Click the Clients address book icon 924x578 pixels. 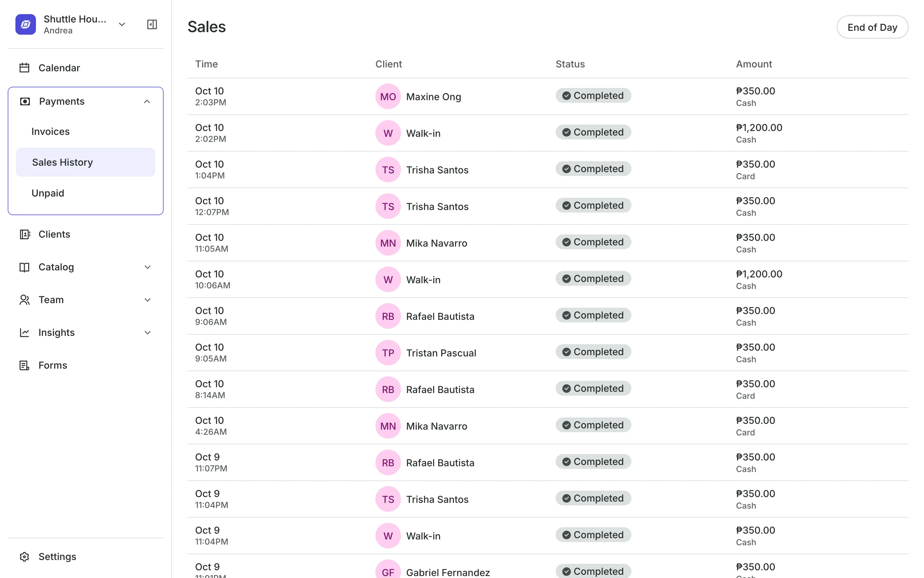click(24, 234)
